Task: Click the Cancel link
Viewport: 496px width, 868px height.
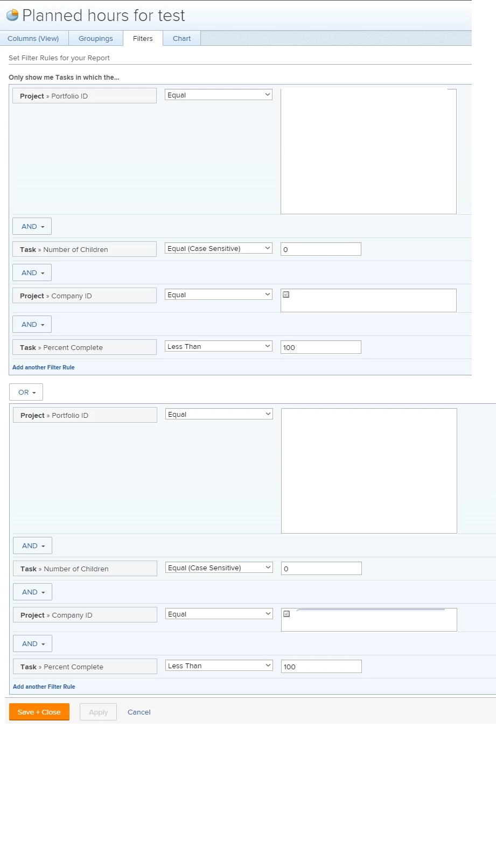Action: 139,712
